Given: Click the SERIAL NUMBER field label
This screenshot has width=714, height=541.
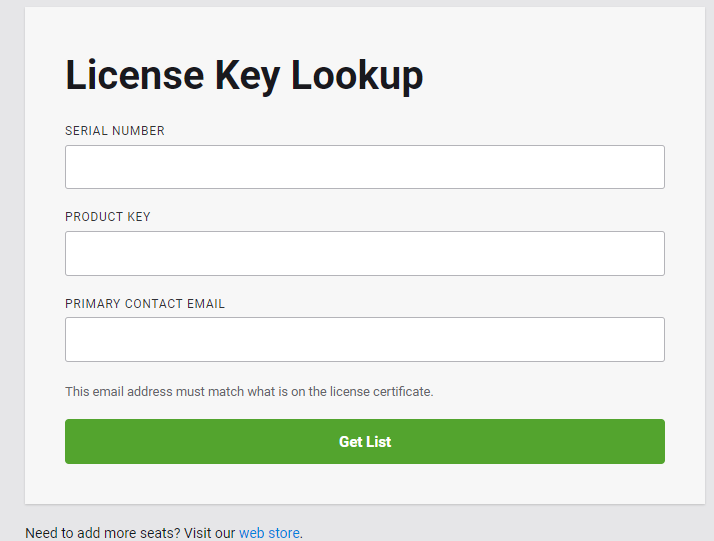Looking at the screenshot, I should 115,131.
